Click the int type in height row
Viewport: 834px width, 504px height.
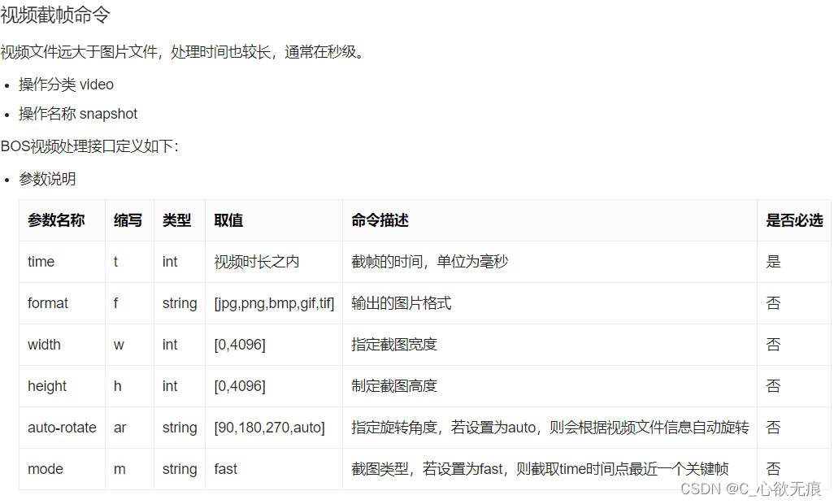point(170,386)
